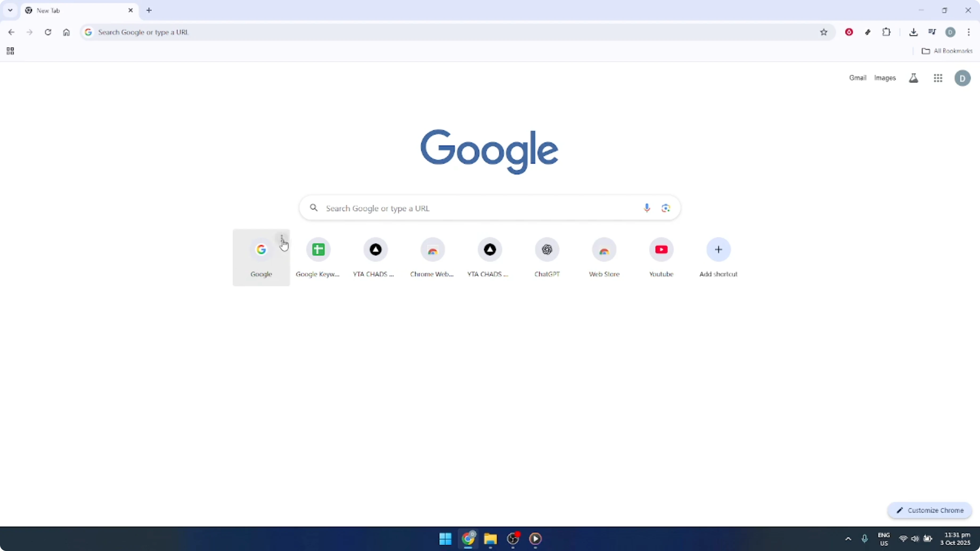Viewport: 980px width, 551px height.
Task: Open File Explorer from taskbar
Action: point(490,538)
